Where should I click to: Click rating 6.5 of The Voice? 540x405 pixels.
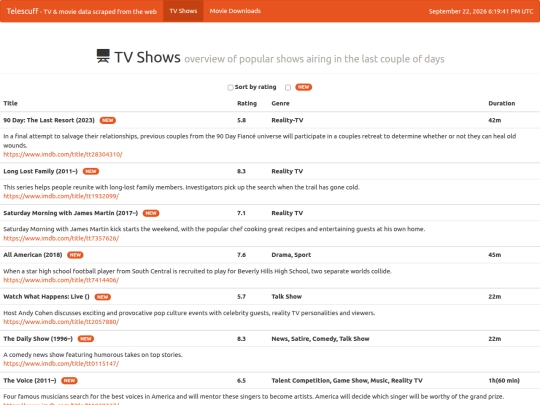pos(241,381)
